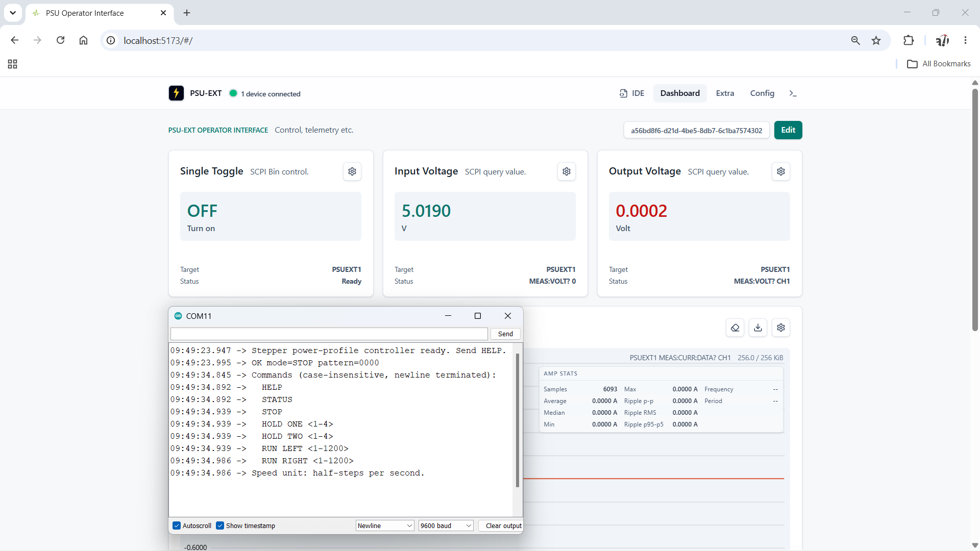Toggle the Autoscroll checkbox
This screenshot has width=980, height=551.
[x=177, y=525]
